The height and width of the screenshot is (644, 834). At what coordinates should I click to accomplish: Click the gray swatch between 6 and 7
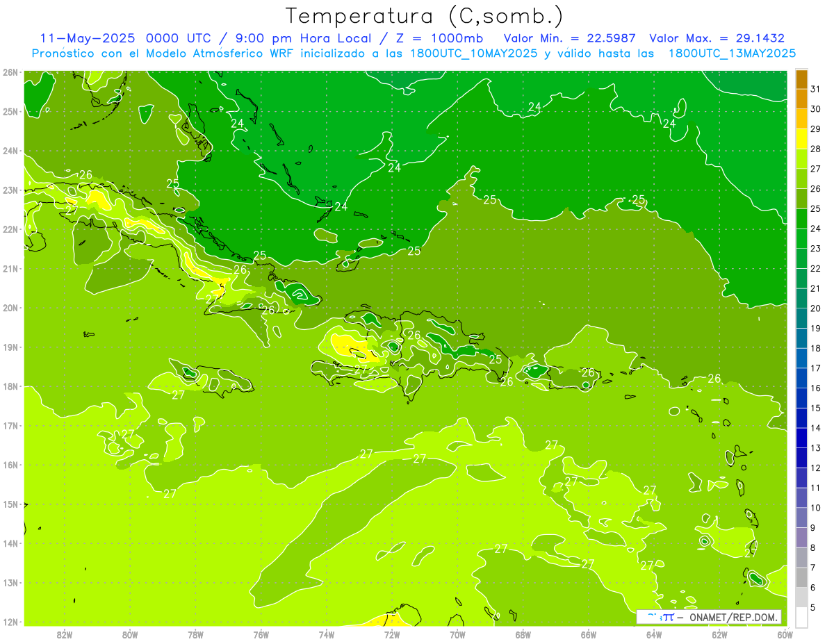pyautogui.click(x=801, y=577)
